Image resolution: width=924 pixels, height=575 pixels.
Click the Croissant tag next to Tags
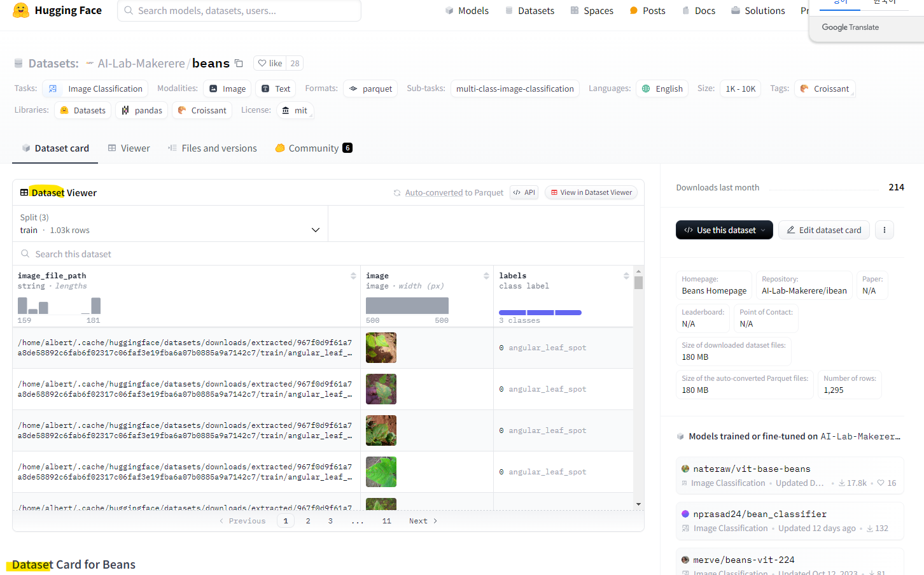[x=825, y=89]
